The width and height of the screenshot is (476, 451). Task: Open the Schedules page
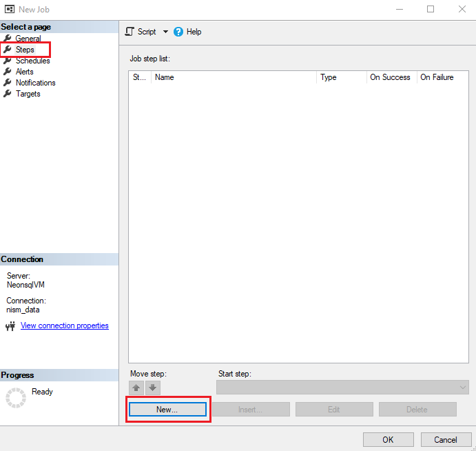(x=33, y=61)
